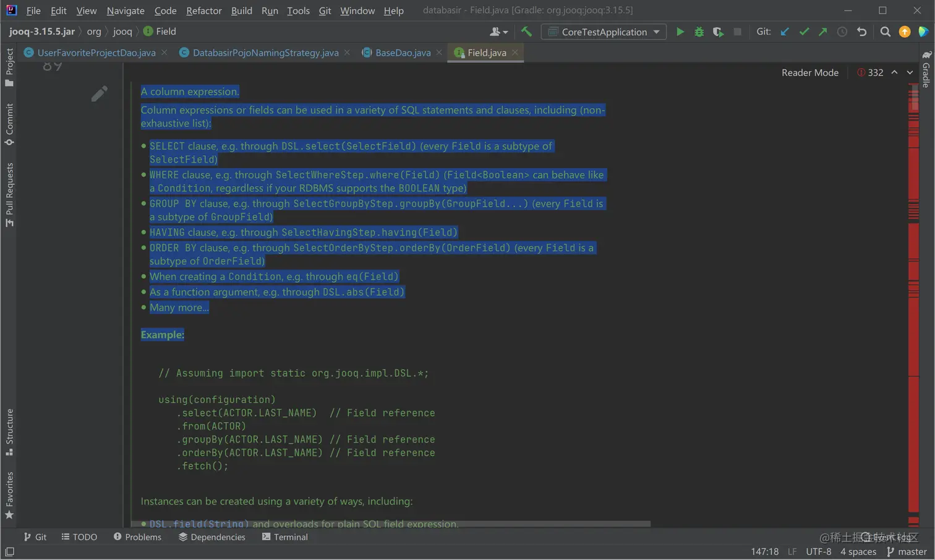
Task: Open the Favorites tool window
Action: point(9,495)
